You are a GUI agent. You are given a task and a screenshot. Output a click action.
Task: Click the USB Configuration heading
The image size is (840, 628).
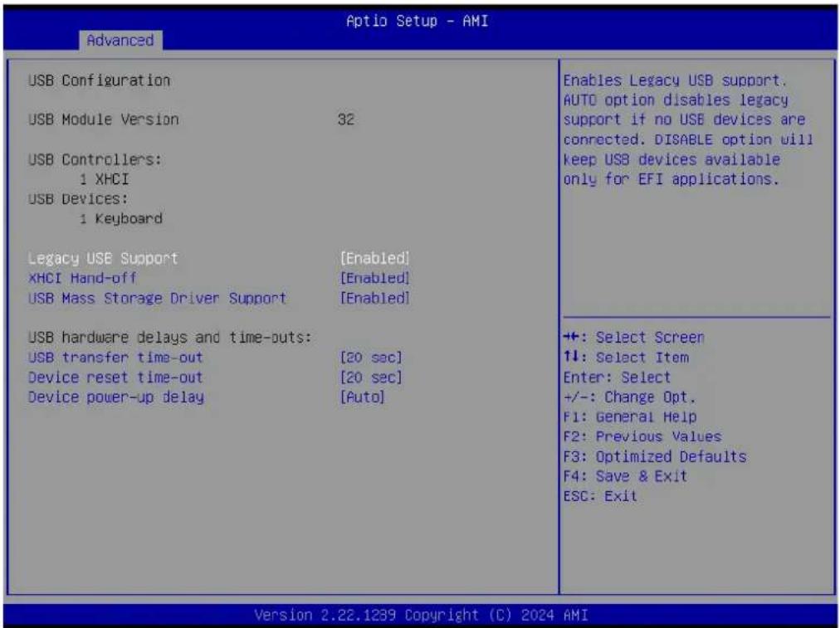99,80
